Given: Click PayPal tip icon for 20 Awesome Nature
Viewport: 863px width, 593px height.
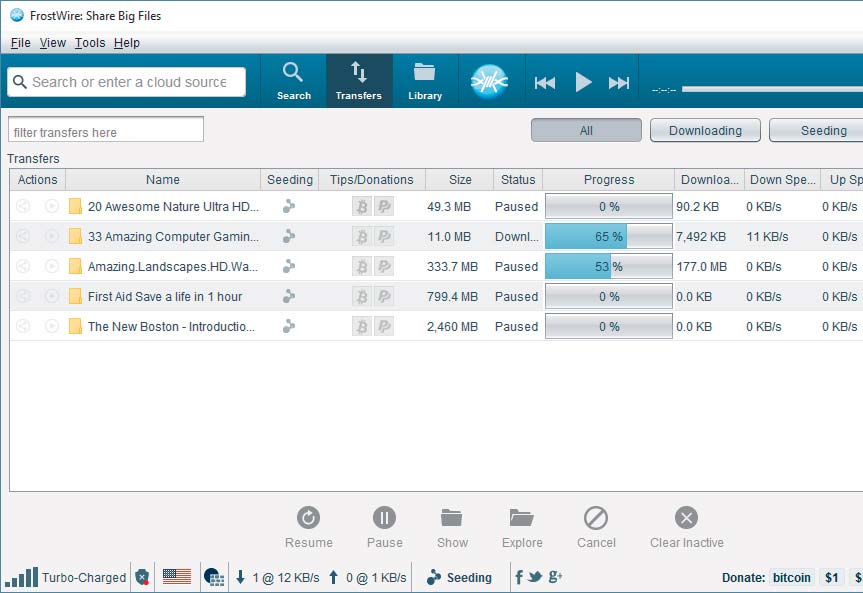Looking at the screenshot, I should click(x=384, y=206).
